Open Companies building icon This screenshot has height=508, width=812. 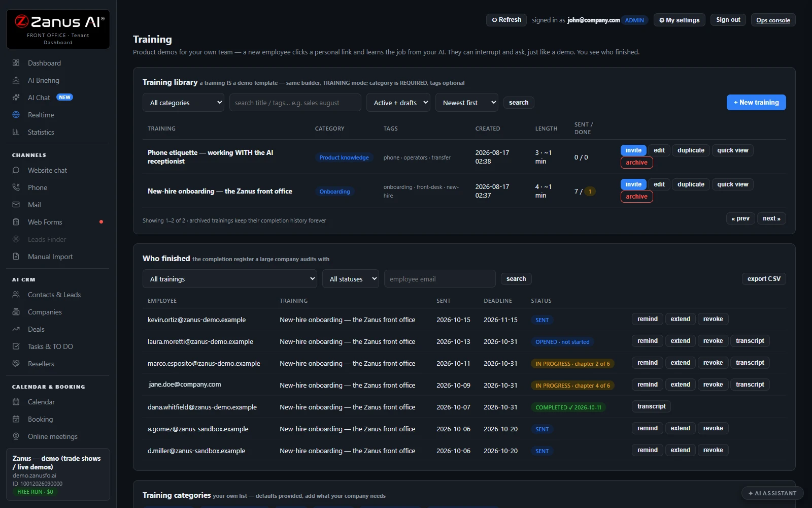pyautogui.click(x=16, y=312)
